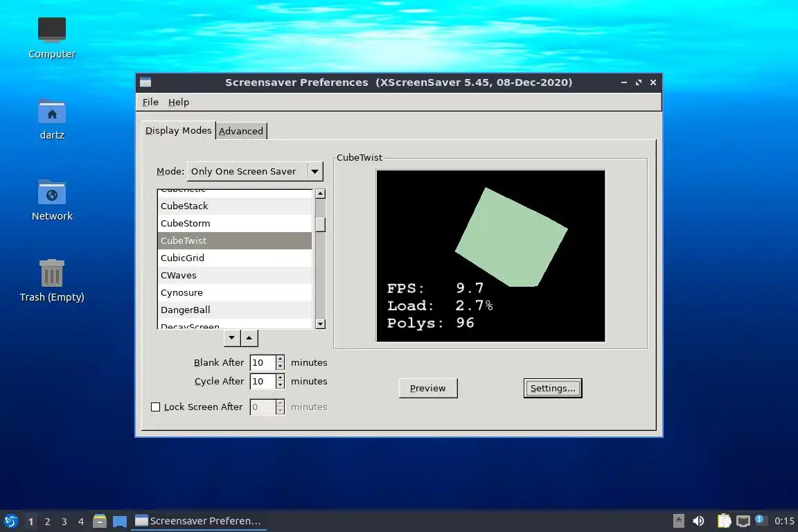
Task: Minimize the Screensaver Preferences window
Action: pyautogui.click(x=624, y=82)
